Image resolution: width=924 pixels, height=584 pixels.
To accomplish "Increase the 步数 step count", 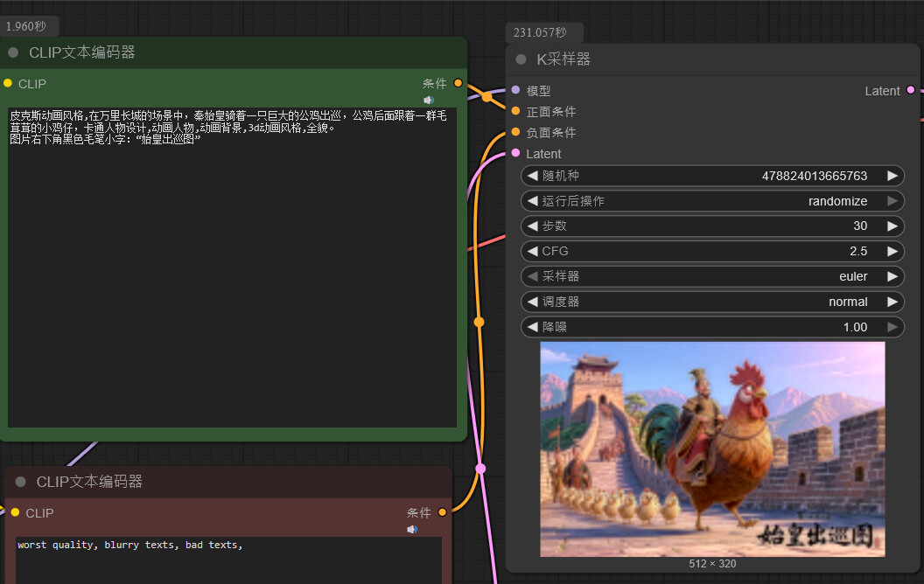I will 892,226.
